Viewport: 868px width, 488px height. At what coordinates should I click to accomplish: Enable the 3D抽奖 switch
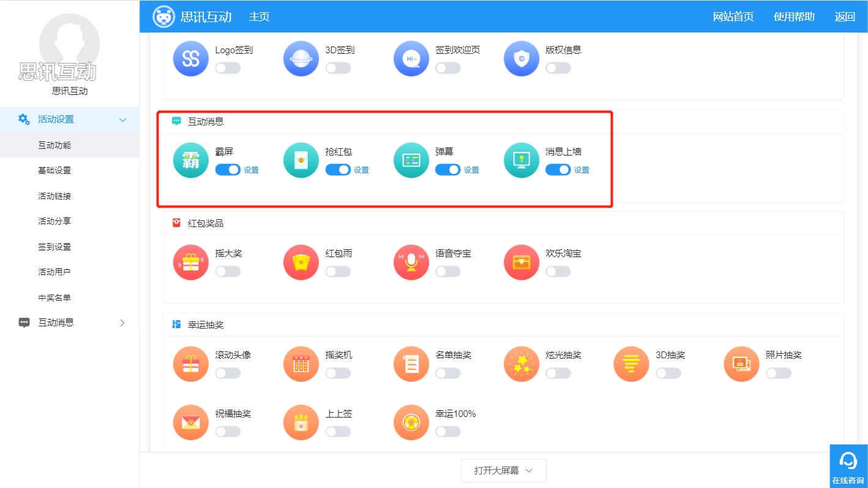pos(668,373)
